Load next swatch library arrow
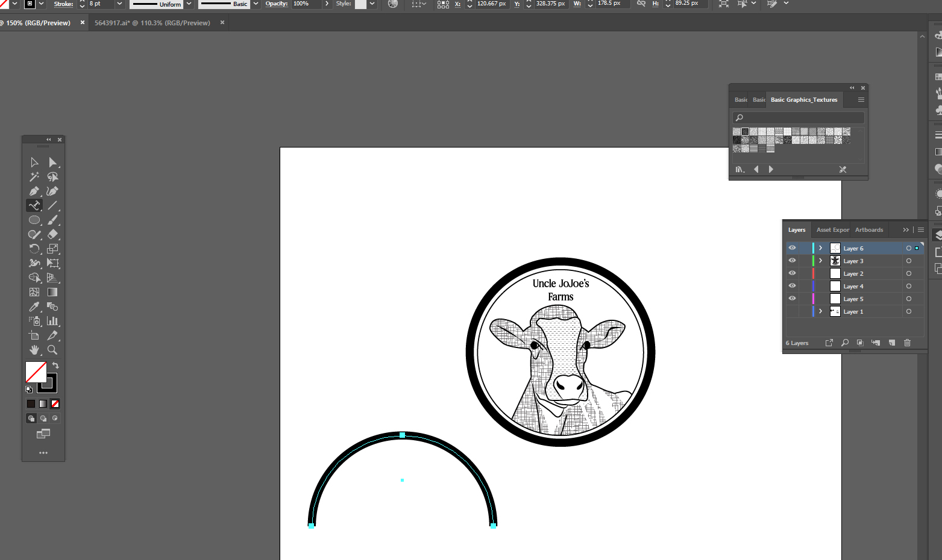Screen dimensions: 942x560 click(771, 169)
